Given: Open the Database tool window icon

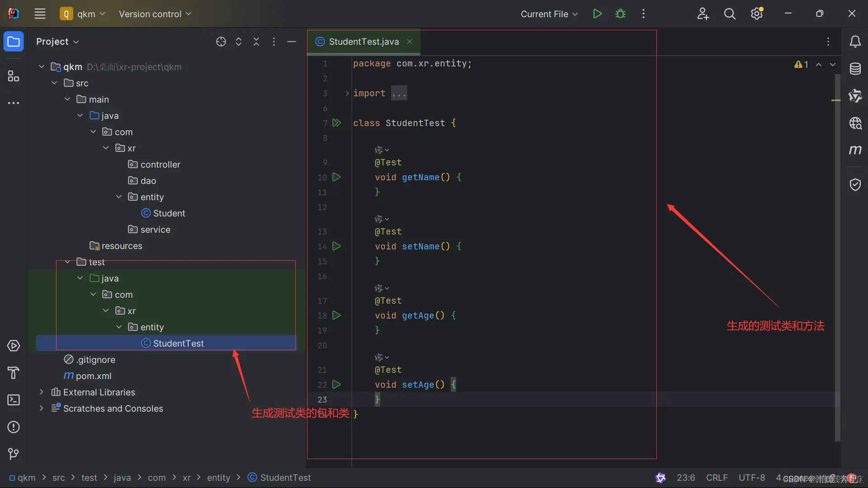Looking at the screenshot, I should 855,69.
